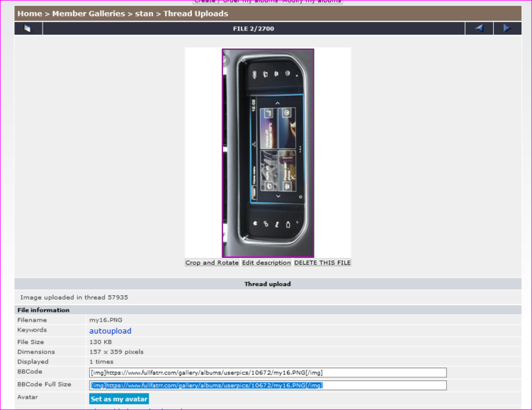This screenshot has height=410, width=532.
Task: Select the BBCode input field
Action: pyautogui.click(x=268, y=373)
